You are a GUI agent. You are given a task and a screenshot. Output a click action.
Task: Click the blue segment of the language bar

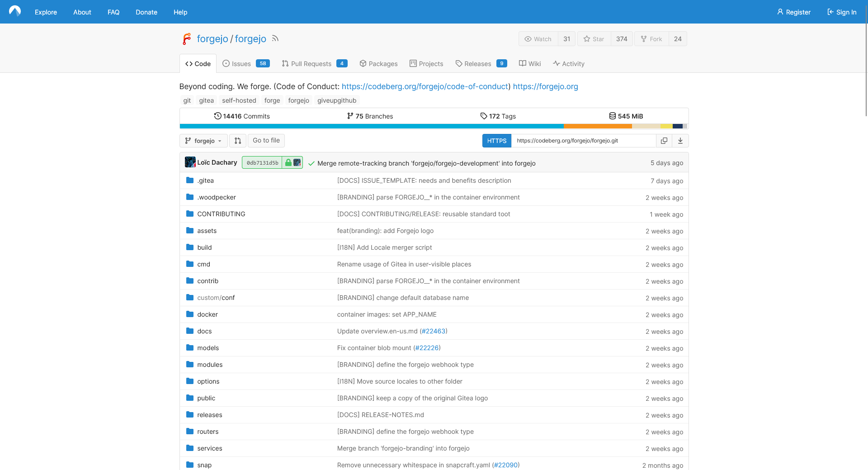click(x=372, y=126)
